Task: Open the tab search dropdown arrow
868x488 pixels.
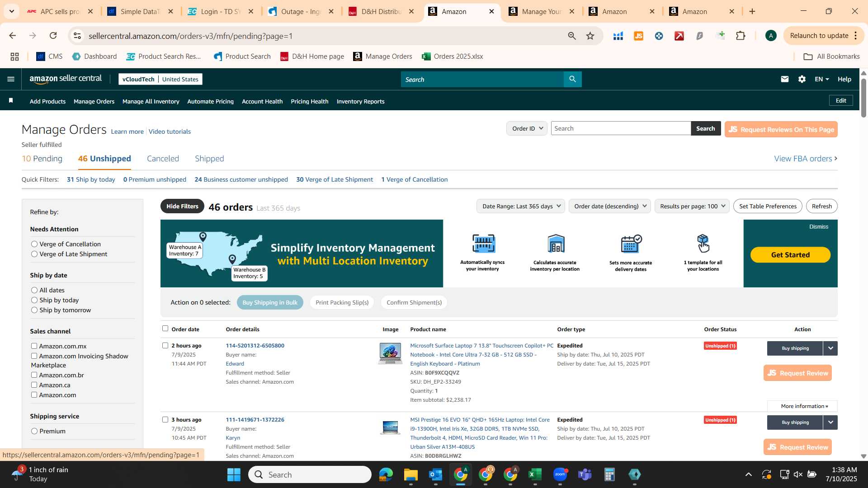Action: tap(11, 11)
